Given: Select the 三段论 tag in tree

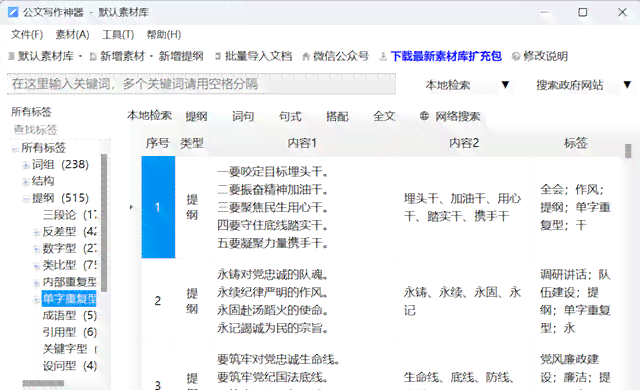Looking at the screenshot, I should coord(69,215).
